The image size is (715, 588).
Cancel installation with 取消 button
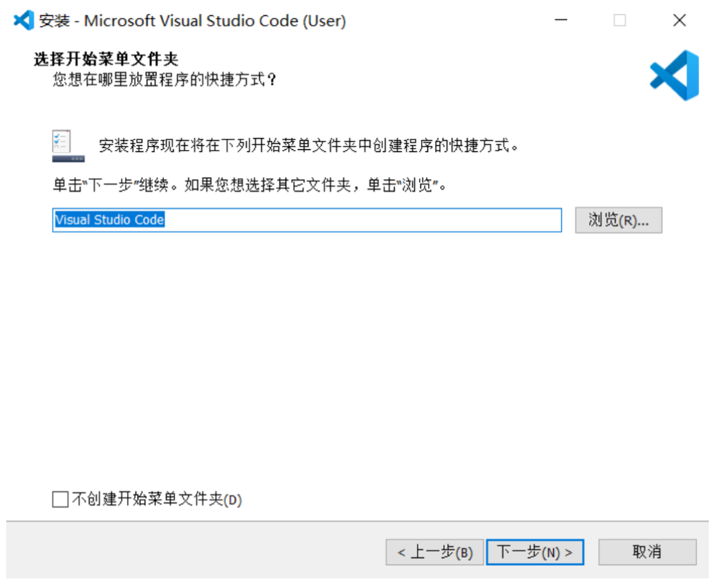647,552
